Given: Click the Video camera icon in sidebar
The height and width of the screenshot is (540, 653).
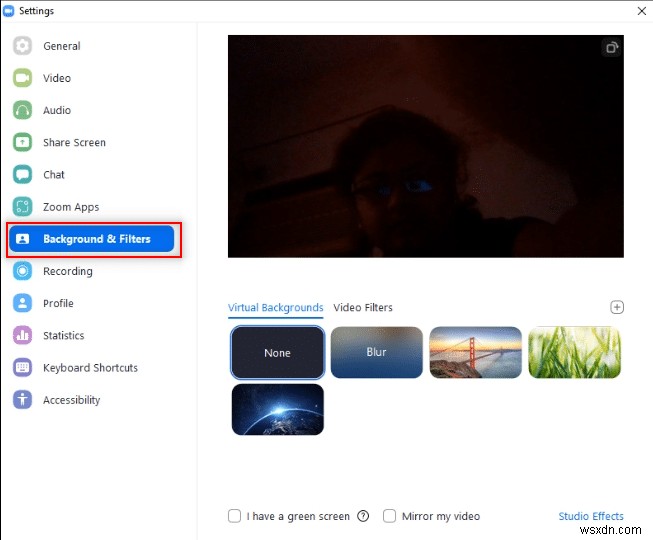Looking at the screenshot, I should tap(22, 78).
